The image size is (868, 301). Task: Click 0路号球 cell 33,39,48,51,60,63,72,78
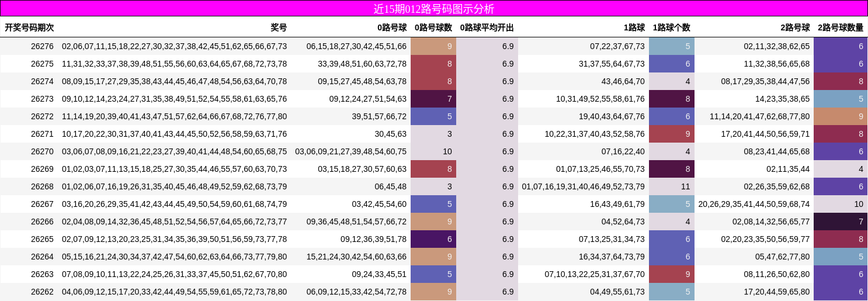tap(362, 64)
